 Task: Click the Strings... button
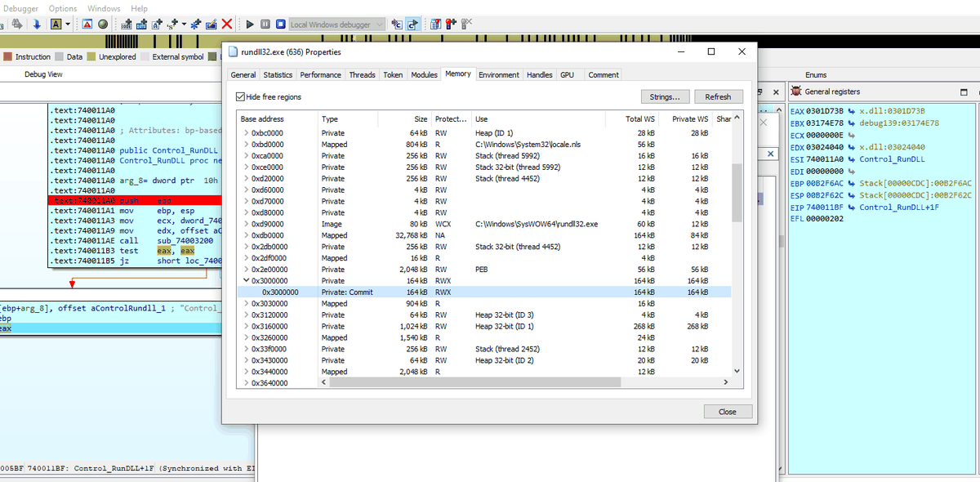pos(665,96)
